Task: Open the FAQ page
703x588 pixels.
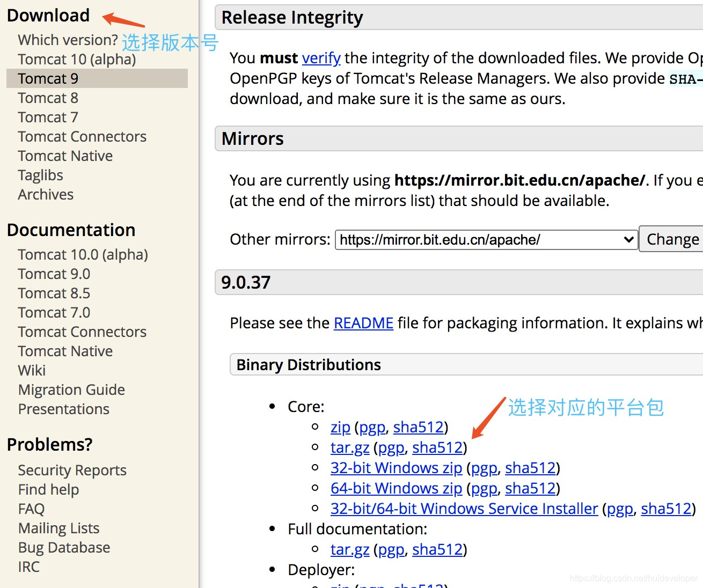Action: (x=31, y=509)
